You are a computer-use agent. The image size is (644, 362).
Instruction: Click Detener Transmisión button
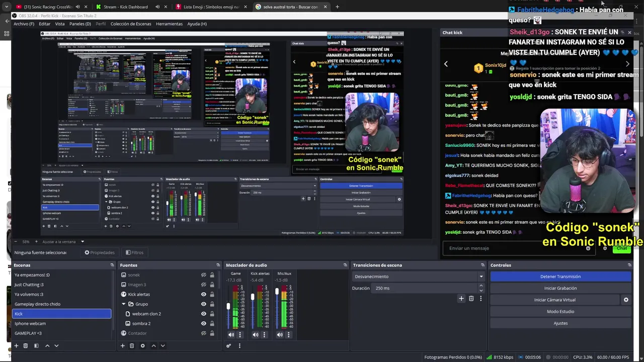coord(560,277)
